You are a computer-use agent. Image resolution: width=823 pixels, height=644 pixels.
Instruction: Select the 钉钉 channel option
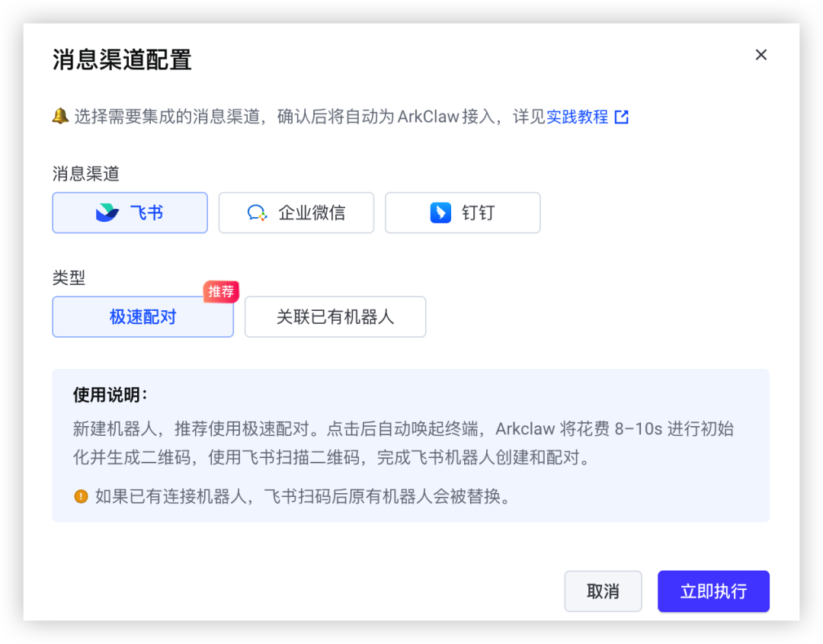point(463,213)
